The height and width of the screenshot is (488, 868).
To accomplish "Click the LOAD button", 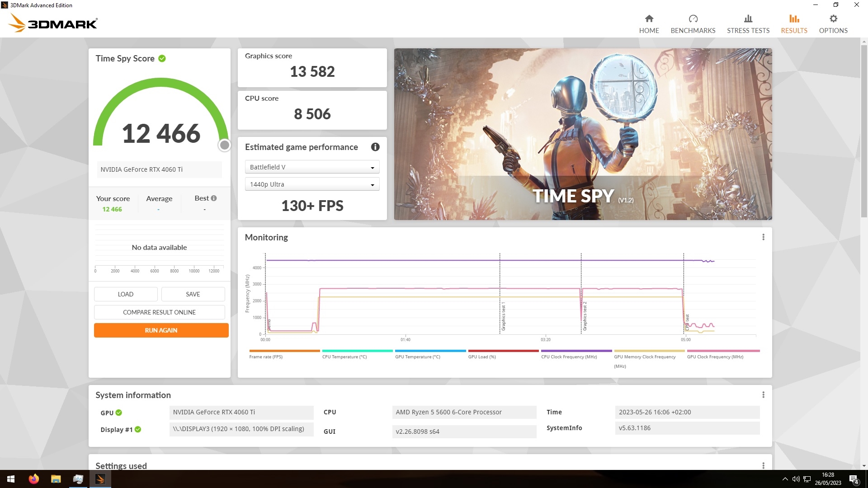I will 126,294.
